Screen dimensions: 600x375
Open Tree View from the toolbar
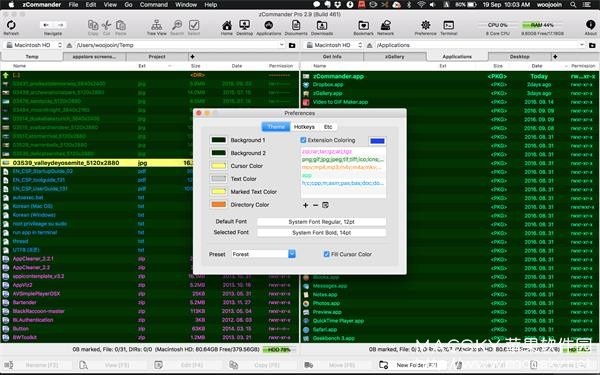pyautogui.click(x=156, y=25)
